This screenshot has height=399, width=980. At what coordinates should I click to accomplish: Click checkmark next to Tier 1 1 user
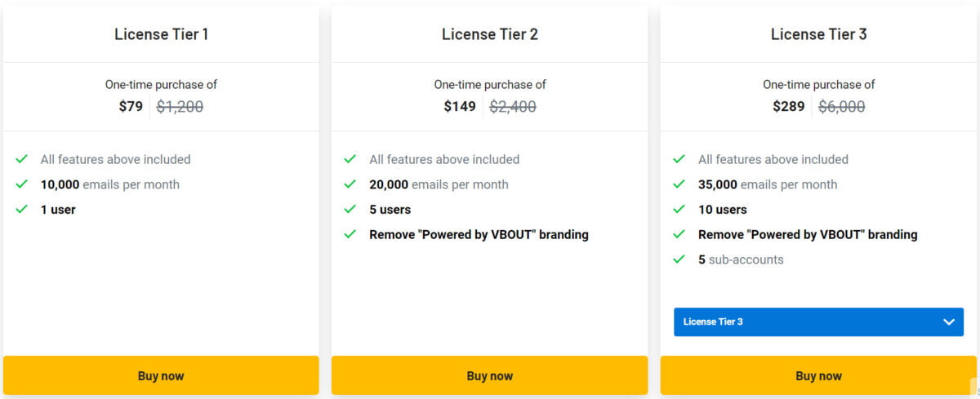[22, 210]
